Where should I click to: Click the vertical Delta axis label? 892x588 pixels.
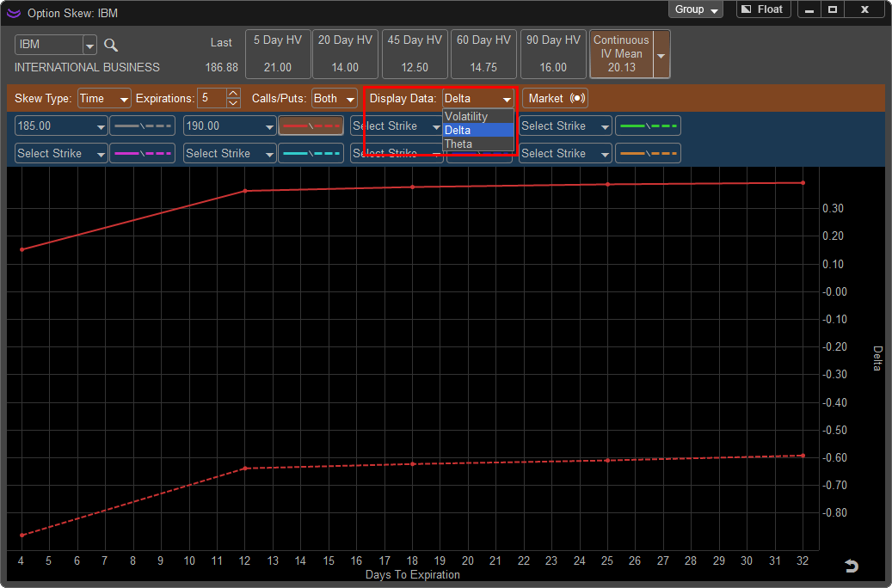[x=877, y=358]
